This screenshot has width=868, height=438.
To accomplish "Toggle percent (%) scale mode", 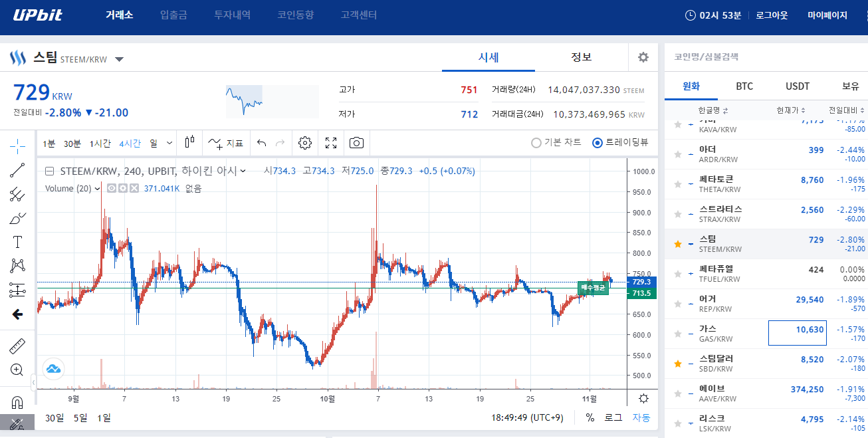I will pos(590,417).
